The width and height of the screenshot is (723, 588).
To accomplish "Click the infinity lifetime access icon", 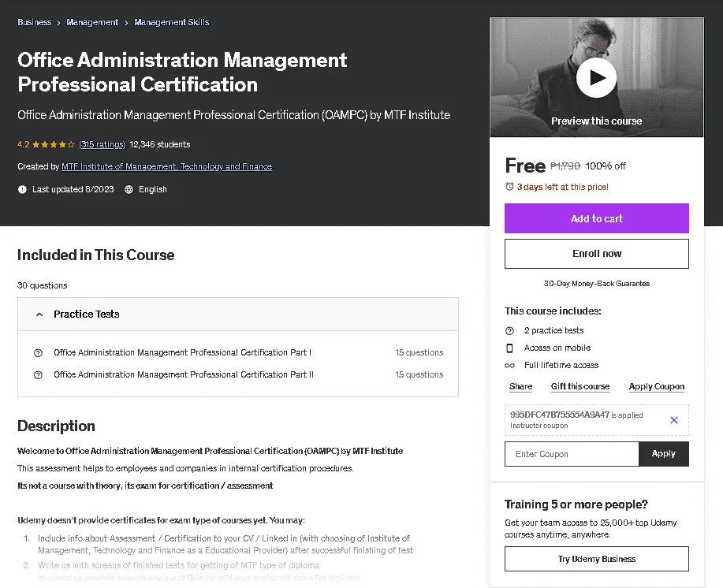I will click(509, 366).
